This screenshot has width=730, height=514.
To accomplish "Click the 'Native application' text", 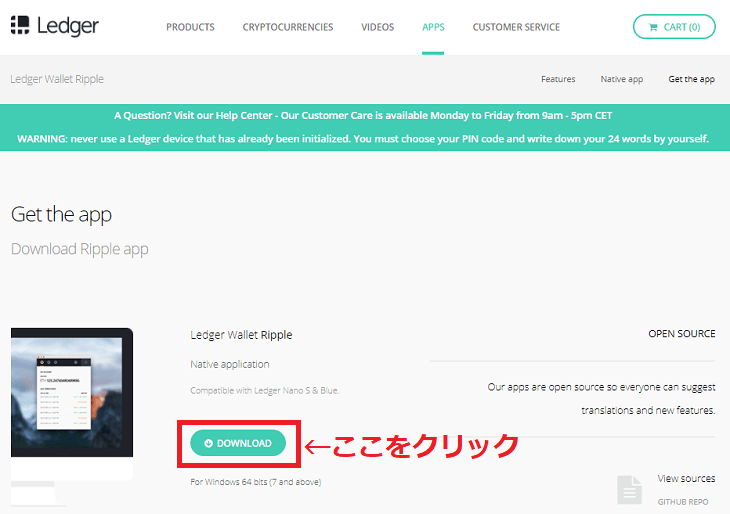I will 230,364.
